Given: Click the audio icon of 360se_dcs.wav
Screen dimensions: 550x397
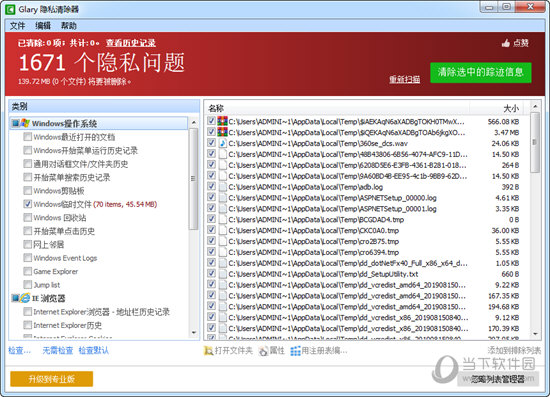Looking at the screenshot, I should [222, 143].
